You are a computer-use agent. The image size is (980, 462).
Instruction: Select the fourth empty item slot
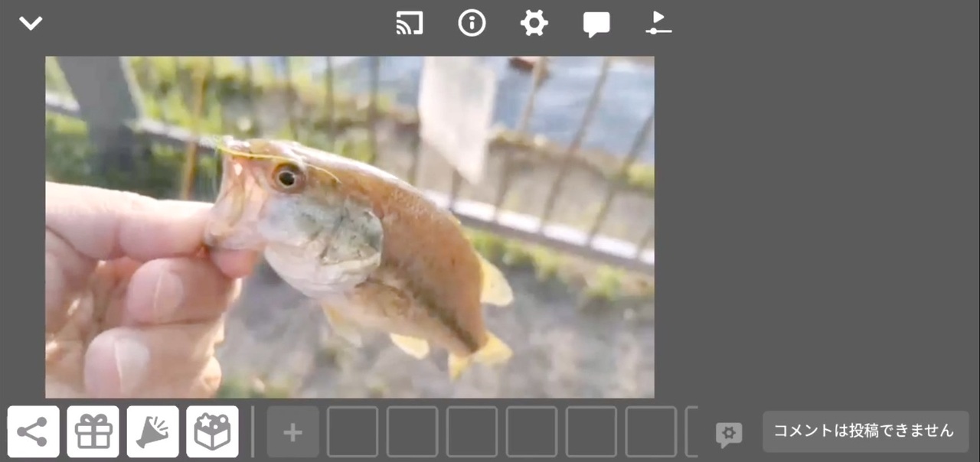[532, 432]
